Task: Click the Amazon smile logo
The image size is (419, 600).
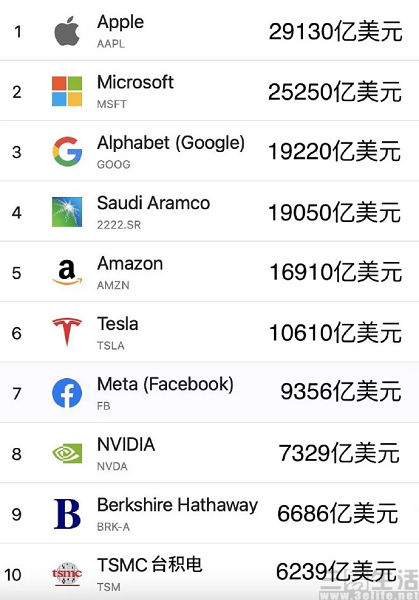Action: click(x=67, y=272)
